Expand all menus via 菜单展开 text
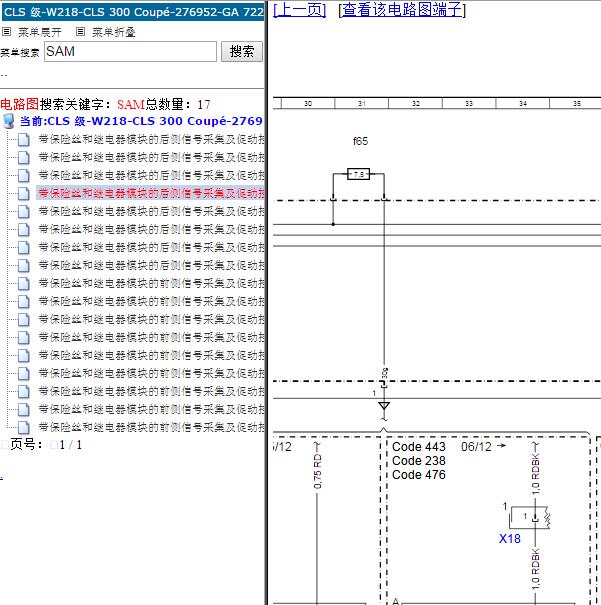Screen dimensions: 601x605 click(x=40, y=32)
